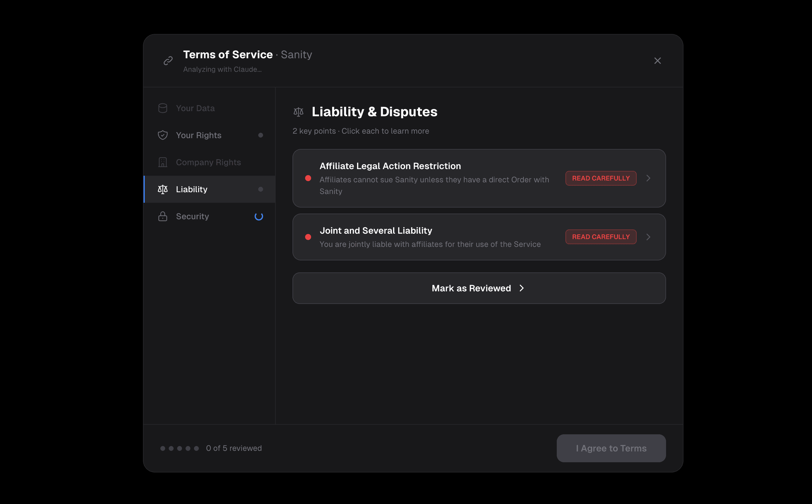Image resolution: width=812 pixels, height=504 pixels.
Task: Open the Joint and Several Liability card
Action: coord(479,237)
